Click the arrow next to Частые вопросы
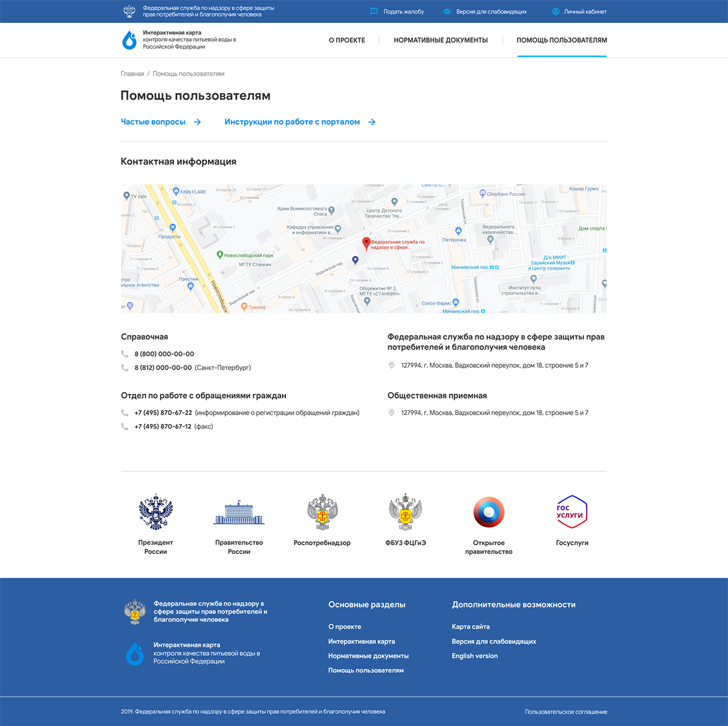728x726 pixels. click(197, 122)
